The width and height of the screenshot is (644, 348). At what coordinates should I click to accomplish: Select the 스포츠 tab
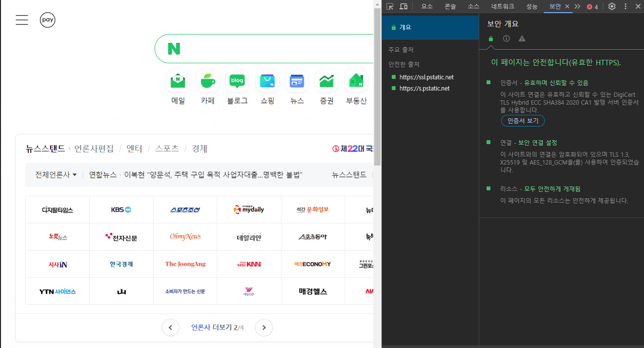pyautogui.click(x=167, y=148)
